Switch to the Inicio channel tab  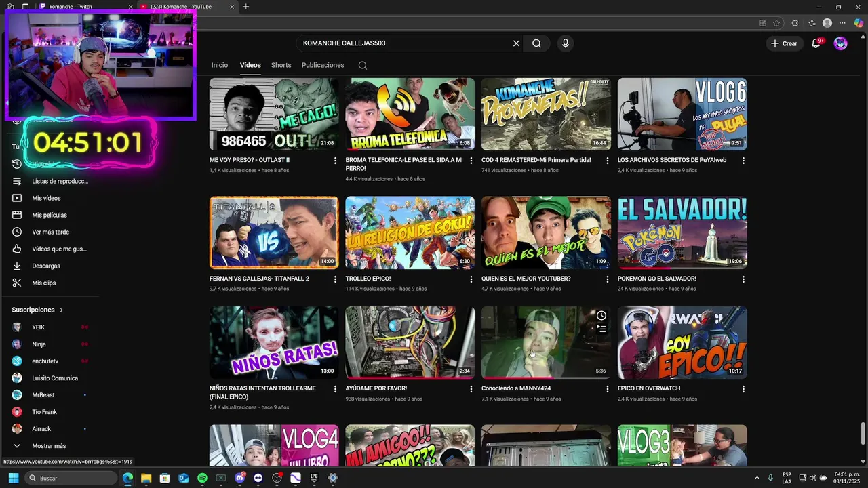[220, 65]
